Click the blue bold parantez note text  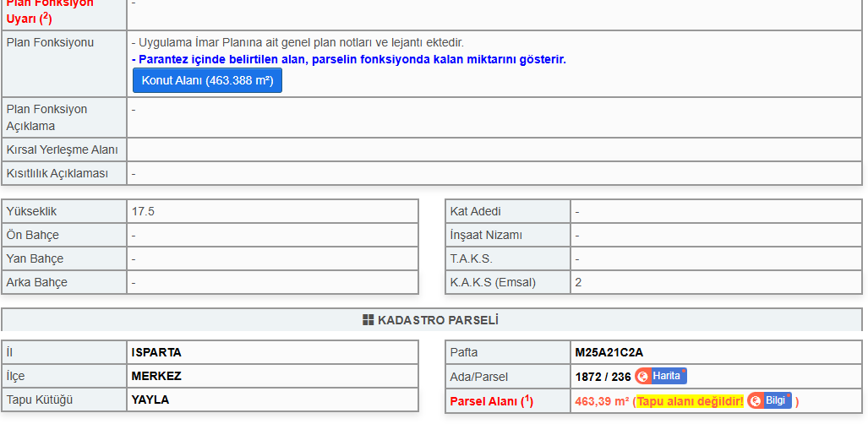[x=349, y=60]
